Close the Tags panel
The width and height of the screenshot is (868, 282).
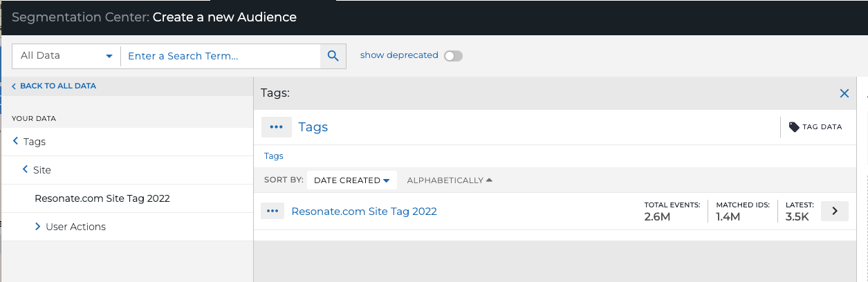tap(844, 93)
